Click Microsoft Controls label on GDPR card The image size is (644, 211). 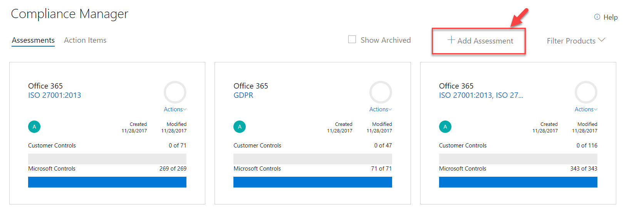(257, 169)
